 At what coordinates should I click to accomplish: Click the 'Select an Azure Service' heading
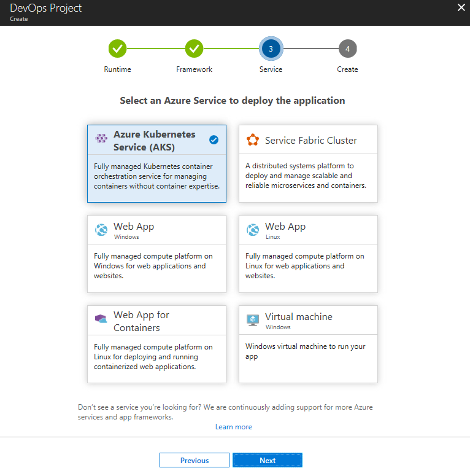233,101
